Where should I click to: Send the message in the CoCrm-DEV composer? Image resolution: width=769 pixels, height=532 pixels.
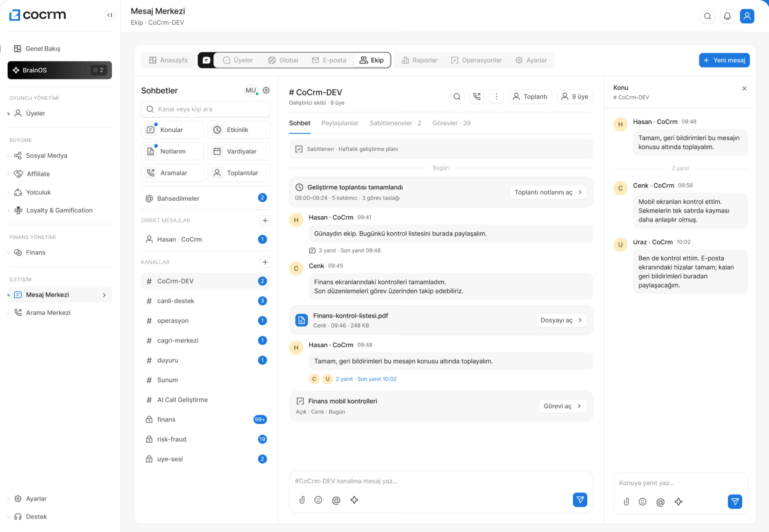580,500
